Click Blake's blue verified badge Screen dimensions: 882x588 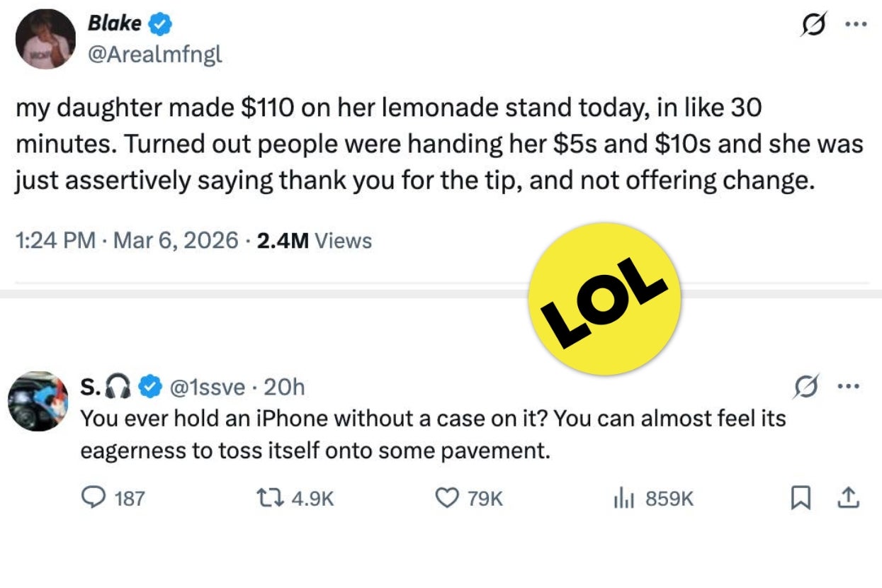(162, 25)
